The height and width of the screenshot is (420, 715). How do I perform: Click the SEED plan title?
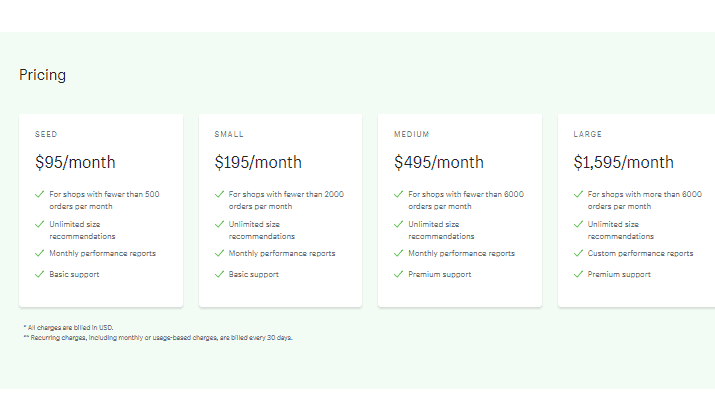[x=46, y=134]
